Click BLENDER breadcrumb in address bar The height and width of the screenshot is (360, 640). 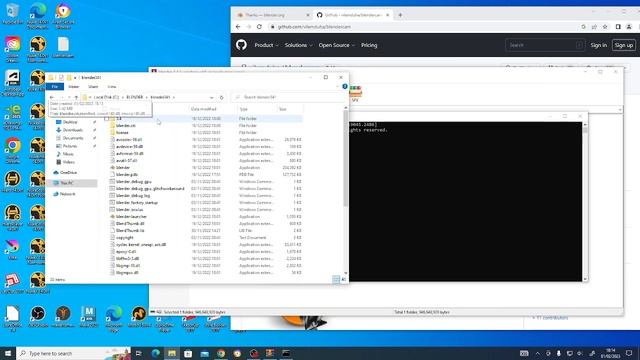click(x=135, y=97)
